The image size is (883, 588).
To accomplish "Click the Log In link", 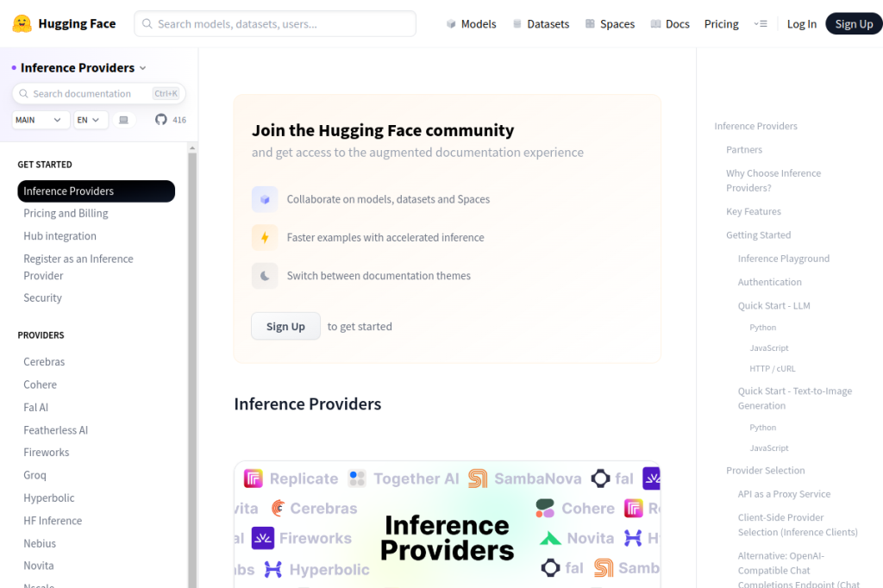I will 802,23.
